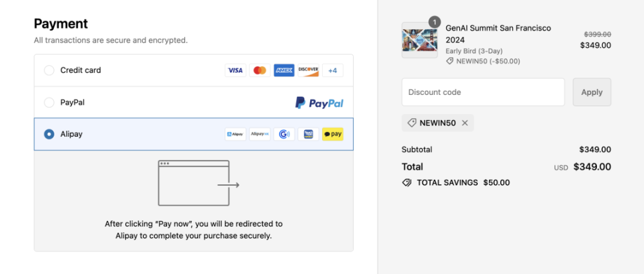Viewport: 644px width, 274px height.
Task: Click the Apply discount button
Action: tap(592, 92)
